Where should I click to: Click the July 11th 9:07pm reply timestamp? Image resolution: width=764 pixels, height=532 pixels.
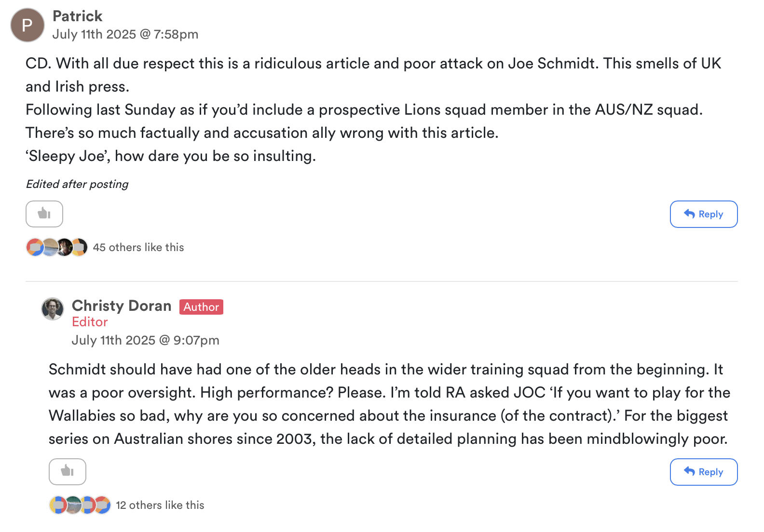click(x=145, y=340)
